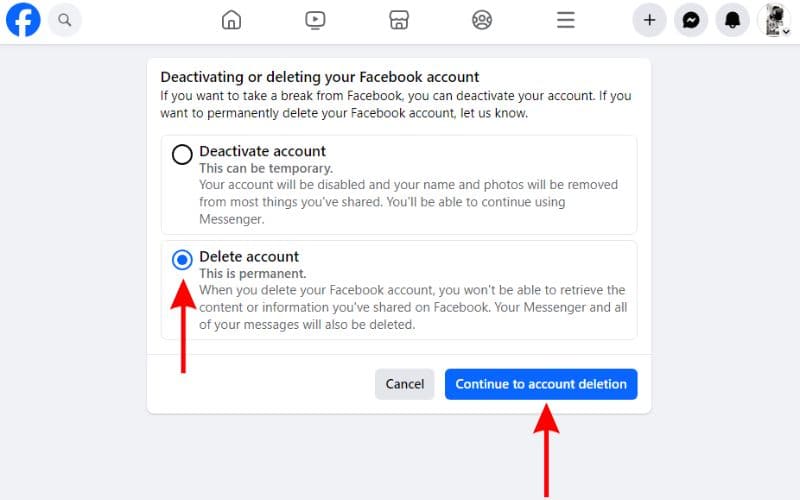This screenshot has width=800, height=500.
Task: Select the Deactivate account radio button
Action: (182, 155)
